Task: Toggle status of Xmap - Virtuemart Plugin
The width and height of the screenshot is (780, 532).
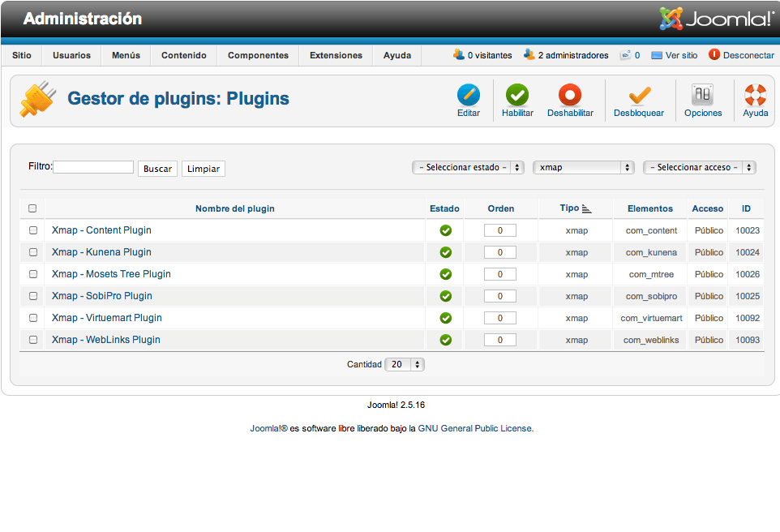Action: click(446, 318)
